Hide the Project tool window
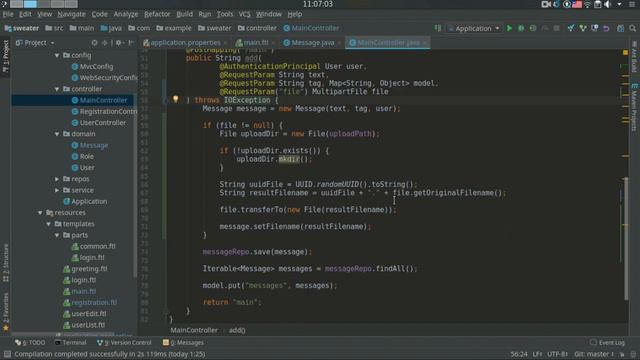This screenshot has width=640, height=360. pos(131,42)
